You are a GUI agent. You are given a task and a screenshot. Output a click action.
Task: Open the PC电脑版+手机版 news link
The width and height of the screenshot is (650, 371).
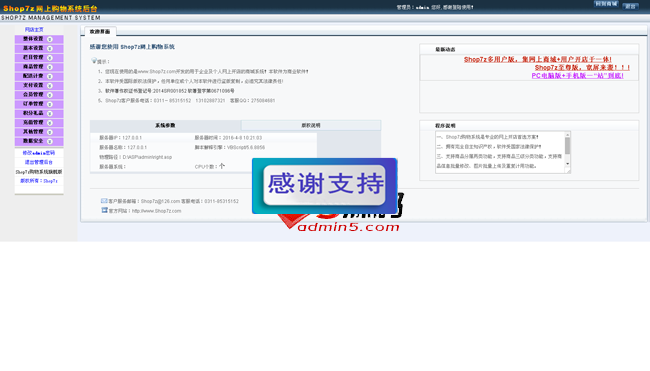pyautogui.click(x=577, y=76)
